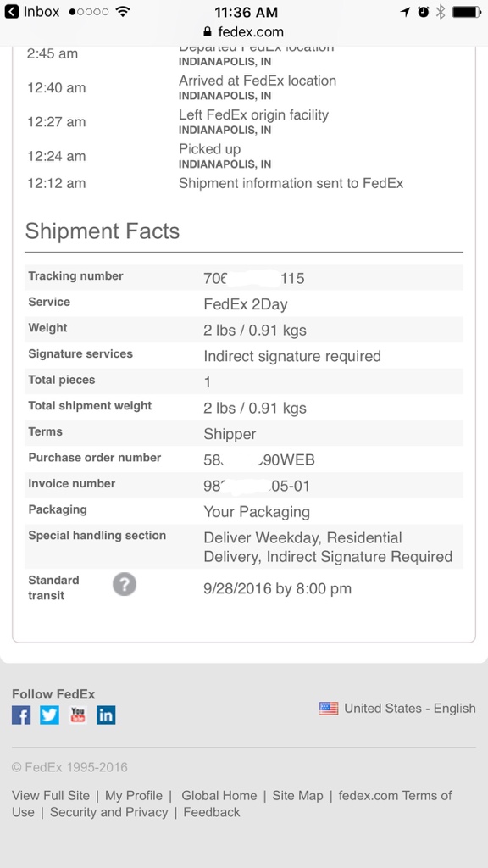Click the Standard transit help question mark
This screenshot has width=488, height=868.
coord(125,585)
